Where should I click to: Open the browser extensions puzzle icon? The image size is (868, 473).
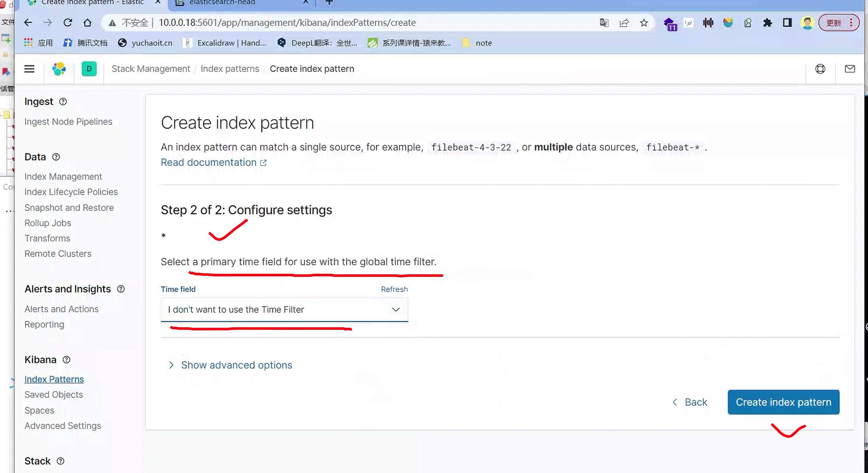pos(767,23)
